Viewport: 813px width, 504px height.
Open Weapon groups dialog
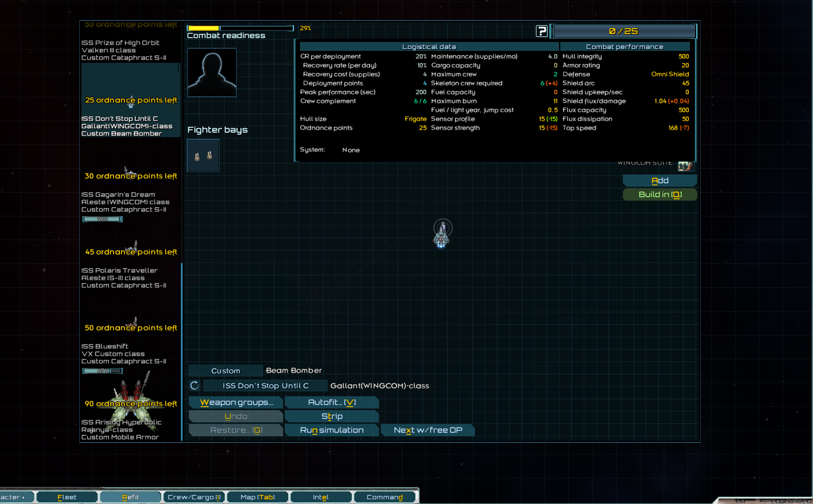(236, 402)
